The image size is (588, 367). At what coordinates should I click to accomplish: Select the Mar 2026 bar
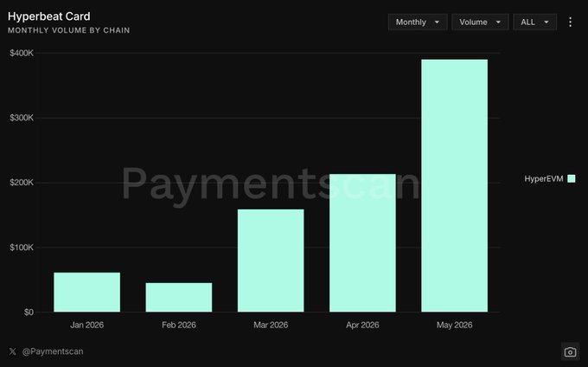[271, 261]
